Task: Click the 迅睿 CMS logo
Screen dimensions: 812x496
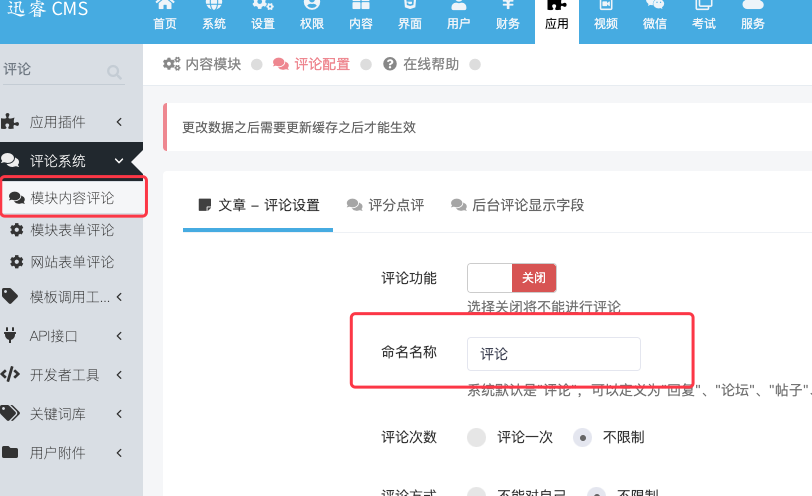Action: click(48, 8)
